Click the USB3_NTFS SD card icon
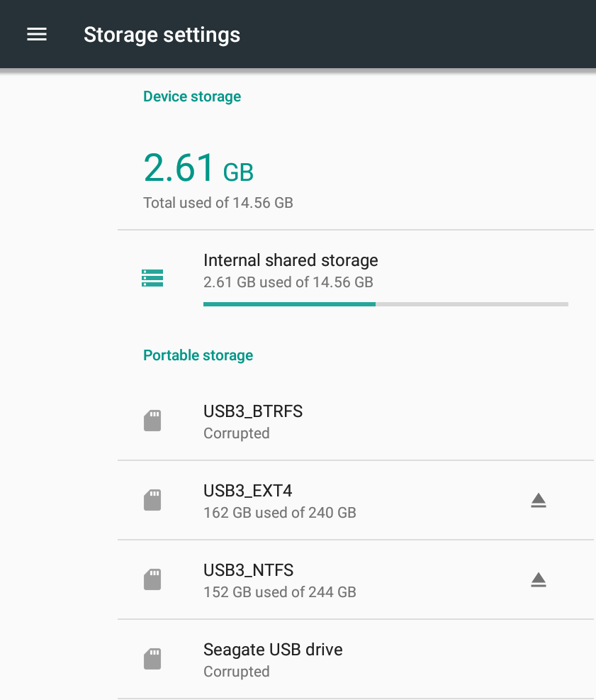The image size is (596, 700). tap(152, 579)
